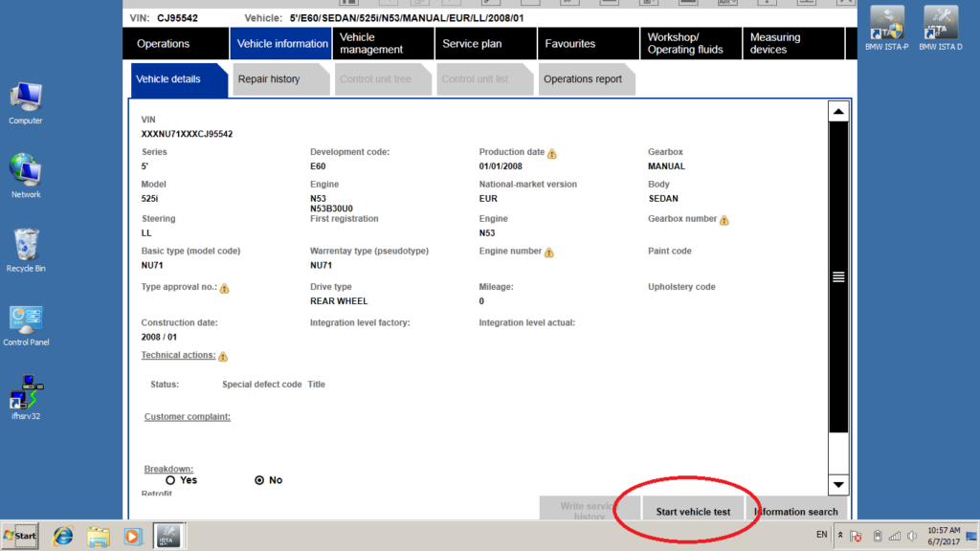Switch to the Vehicle details tab

click(179, 79)
